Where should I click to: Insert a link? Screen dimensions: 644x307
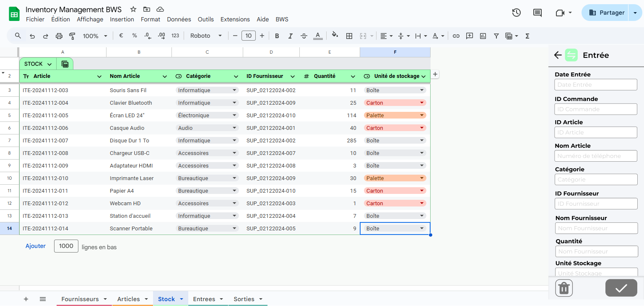[456, 36]
